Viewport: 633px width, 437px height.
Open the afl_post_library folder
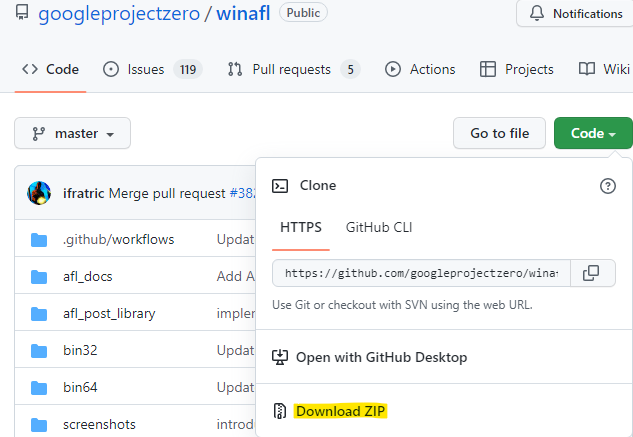[x=109, y=313]
